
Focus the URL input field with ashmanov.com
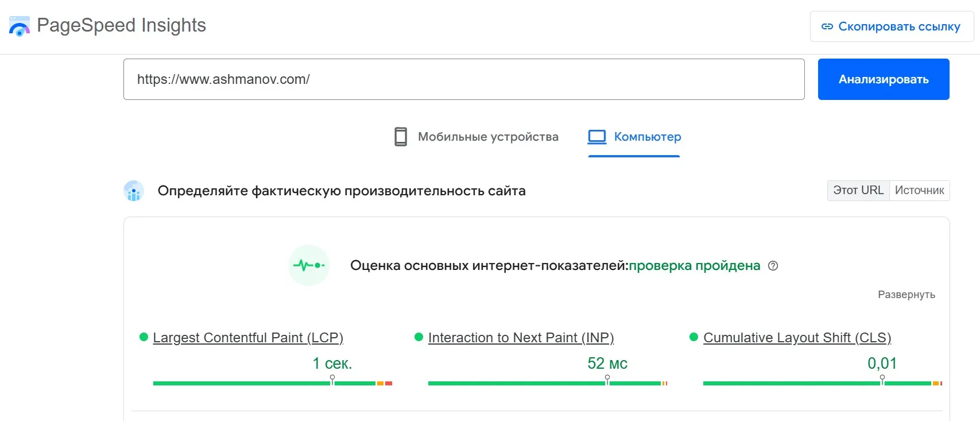(464, 79)
